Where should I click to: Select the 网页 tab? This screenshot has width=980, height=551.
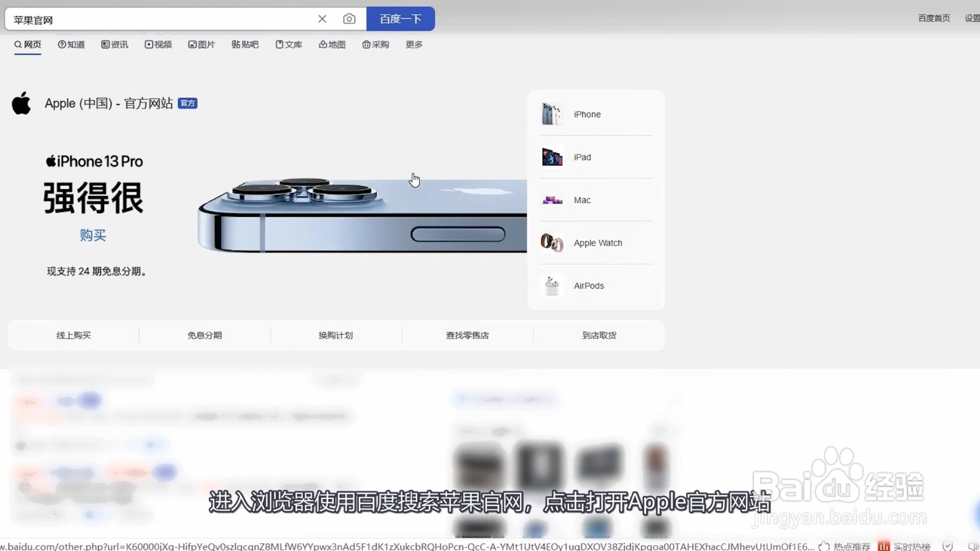tap(28, 45)
